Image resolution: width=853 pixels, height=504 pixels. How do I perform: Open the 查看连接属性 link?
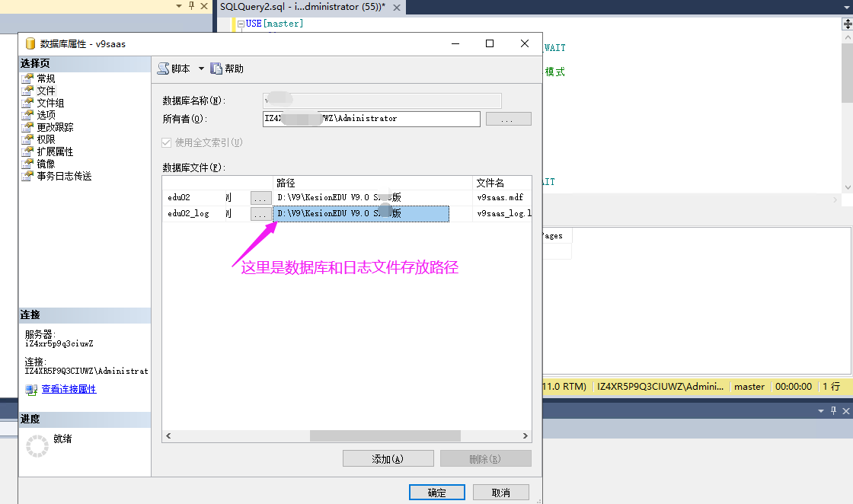pyautogui.click(x=69, y=389)
